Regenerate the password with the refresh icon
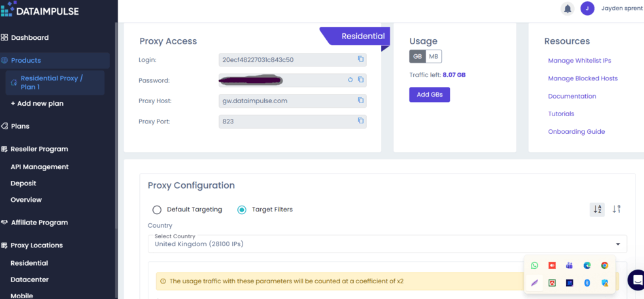644x299 pixels. pyautogui.click(x=350, y=80)
